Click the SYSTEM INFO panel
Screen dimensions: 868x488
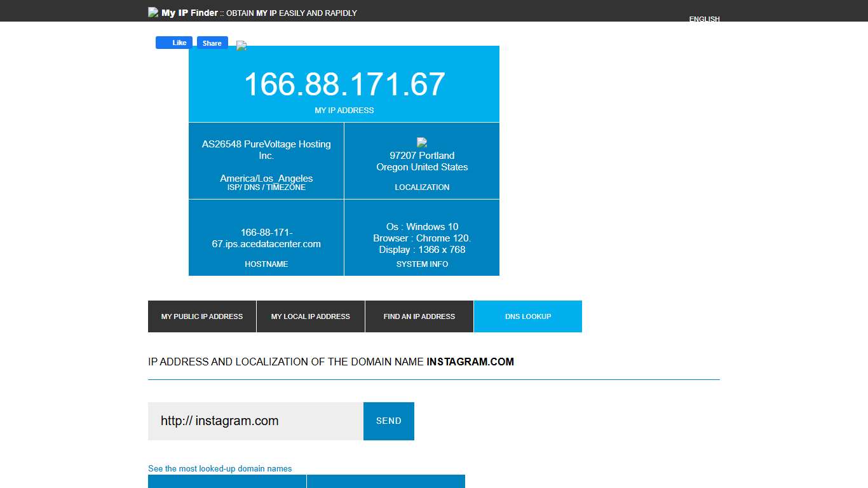tap(422, 237)
